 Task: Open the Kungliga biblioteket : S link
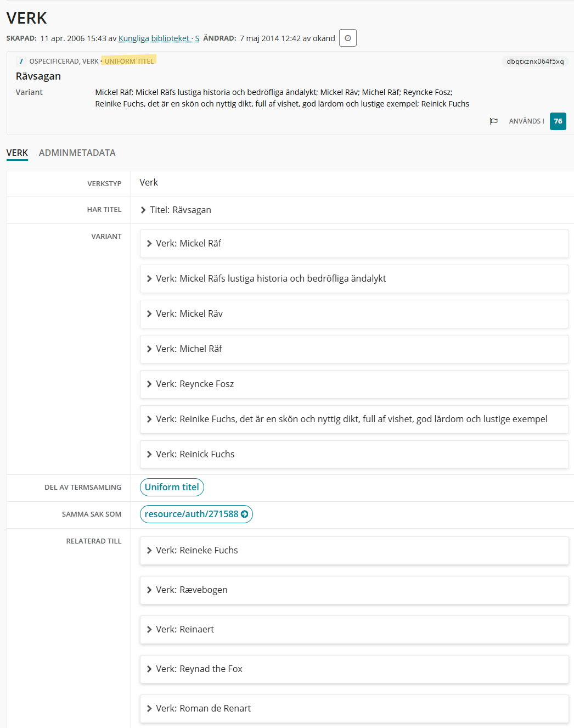coord(159,38)
